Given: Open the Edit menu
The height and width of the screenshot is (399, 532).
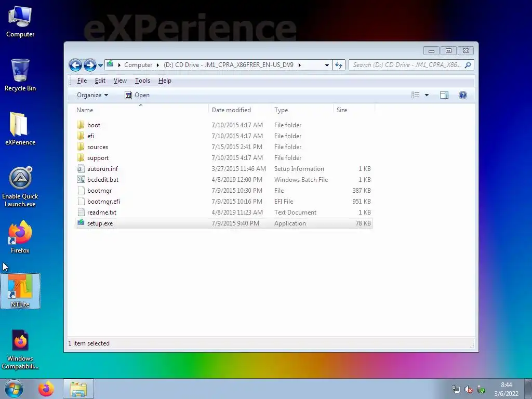Looking at the screenshot, I should click(x=100, y=81).
